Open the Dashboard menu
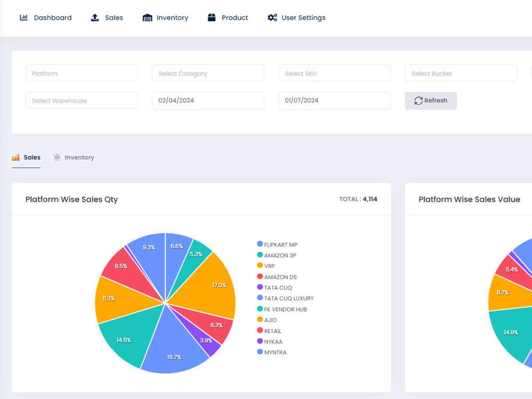 (x=46, y=18)
